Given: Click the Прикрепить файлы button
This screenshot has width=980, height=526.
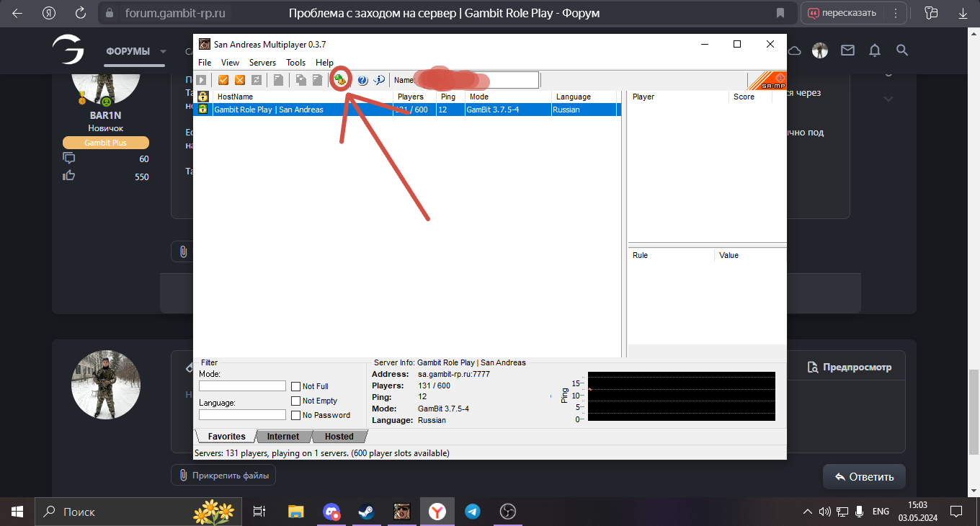Looking at the screenshot, I should (223, 476).
